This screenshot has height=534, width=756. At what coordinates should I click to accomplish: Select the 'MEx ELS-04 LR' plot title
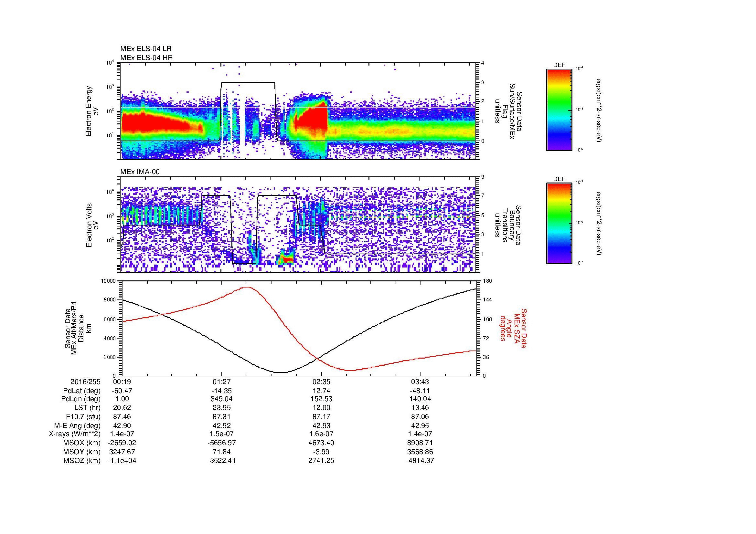145,49
